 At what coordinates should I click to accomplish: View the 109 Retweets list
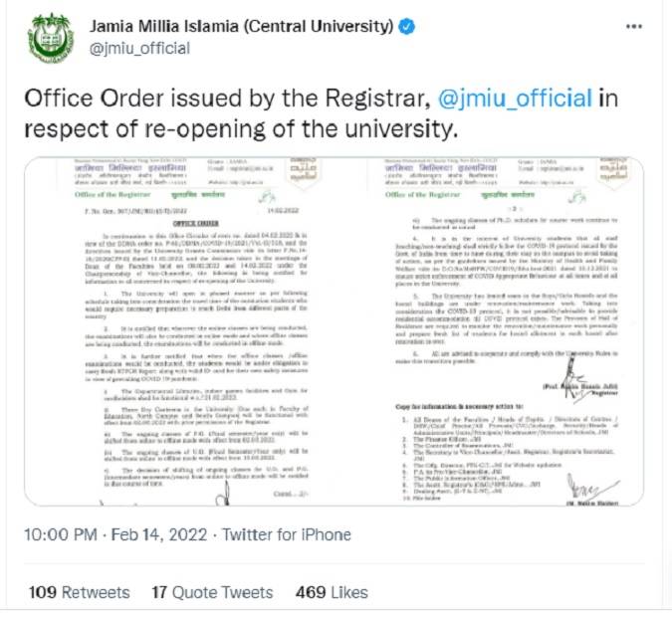click(x=79, y=592)
